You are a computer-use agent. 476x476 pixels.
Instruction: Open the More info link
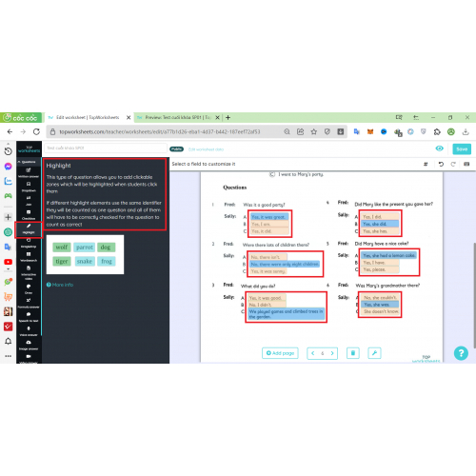click(60, 285)
